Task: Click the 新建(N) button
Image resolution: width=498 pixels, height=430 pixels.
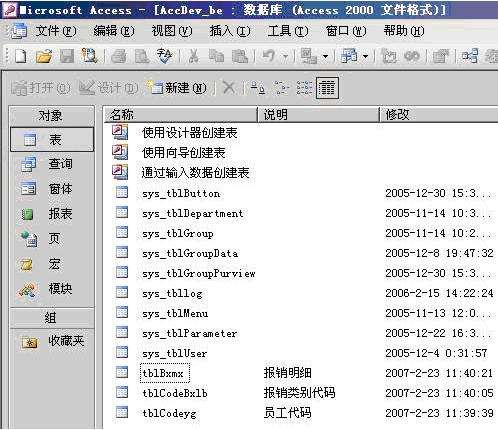Action: tap(178, 88)
